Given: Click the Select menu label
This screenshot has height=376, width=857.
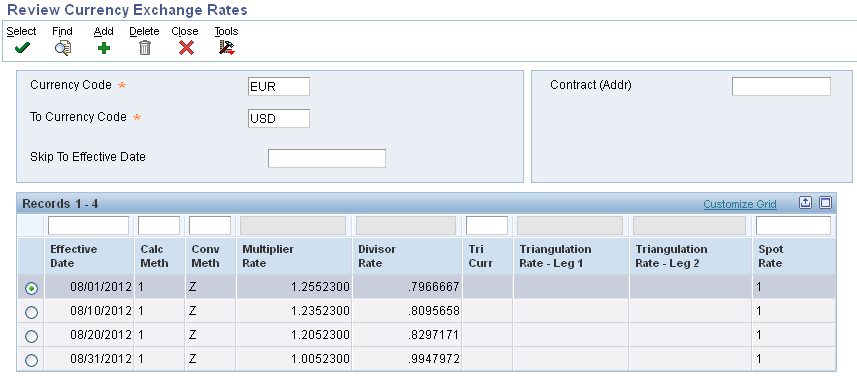Looking at the screenshot, I should [x=22, y=31].
